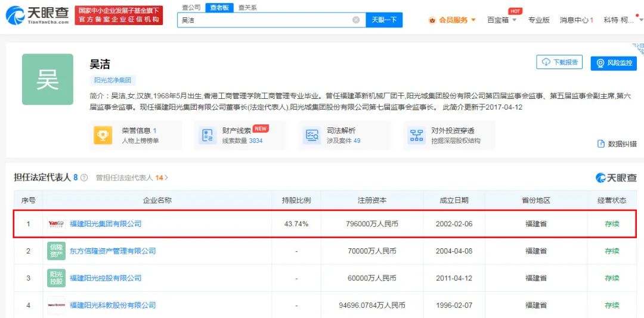The image size is (644, 318).
Task: Click the 下载报告 button
Action: 559,63
